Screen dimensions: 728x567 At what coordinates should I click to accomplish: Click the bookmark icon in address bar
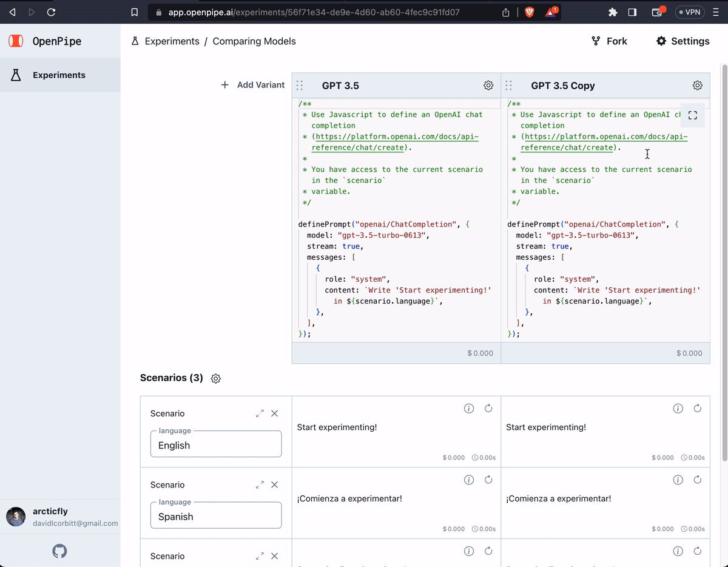click(x=135, y=12)
